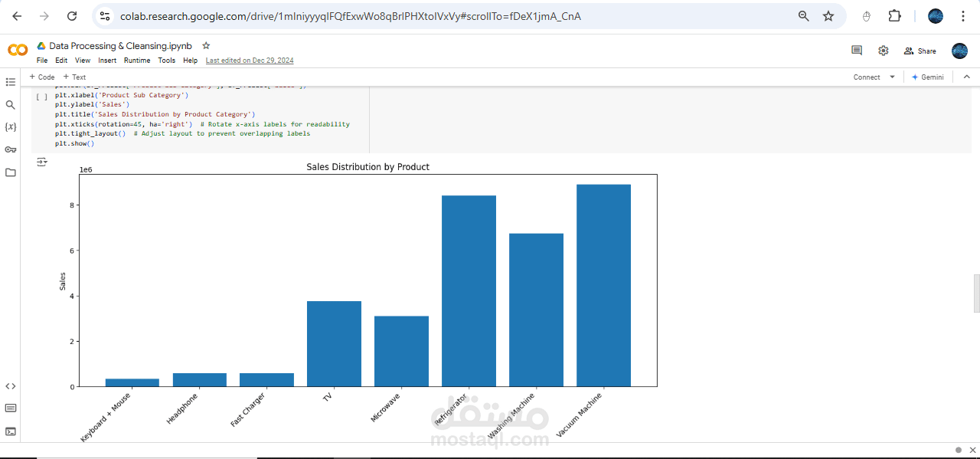
Task: Close the bottom status bar
Action: click(972, 450)
